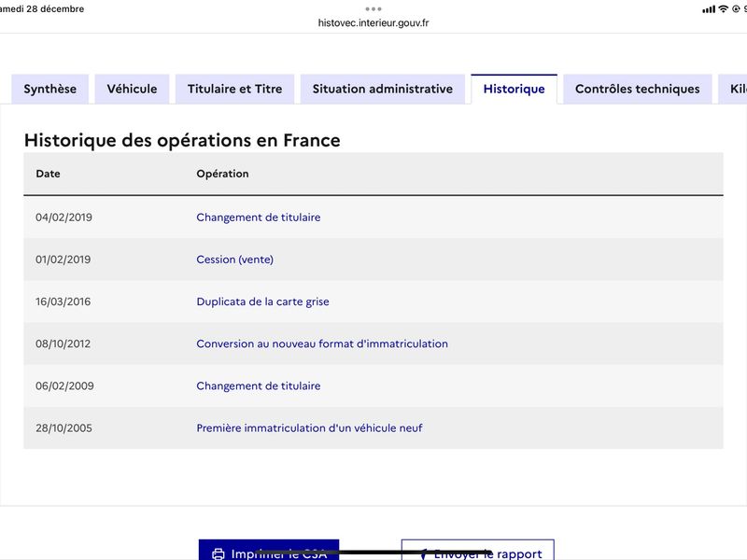Open the Synthèse tab

click(50, 89)
